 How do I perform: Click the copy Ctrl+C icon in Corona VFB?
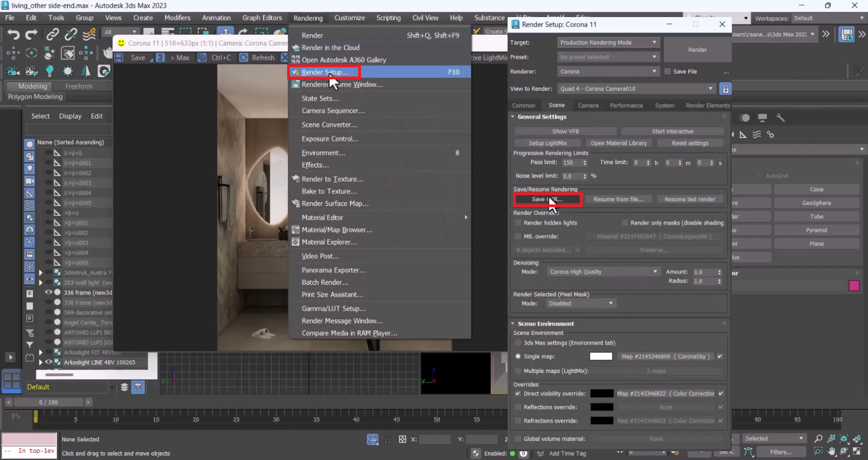tap(202, 57)
